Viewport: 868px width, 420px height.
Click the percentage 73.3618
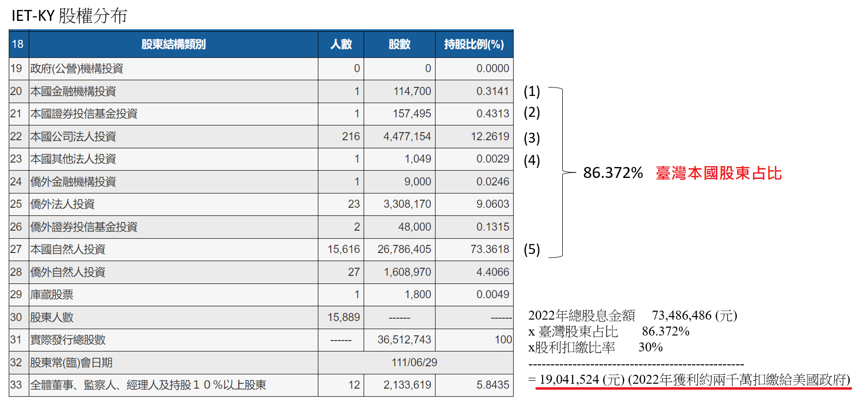pos(490,250)
